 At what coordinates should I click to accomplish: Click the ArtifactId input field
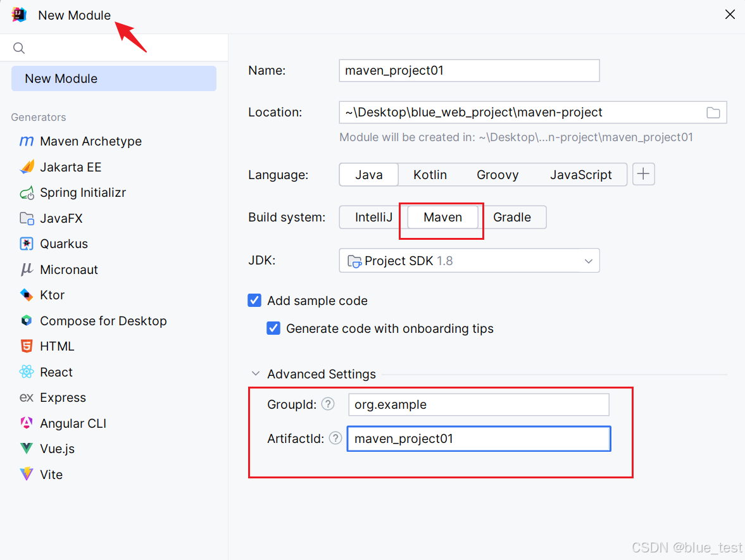(478, 438)
